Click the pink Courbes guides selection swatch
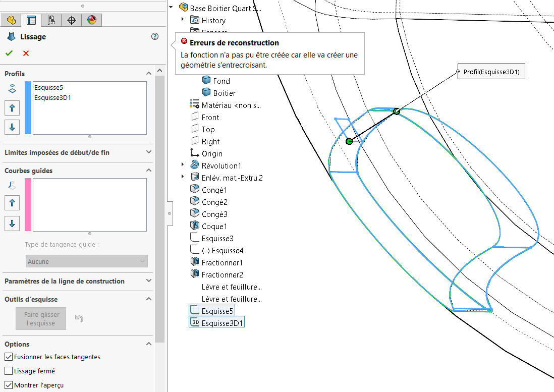The height and width of the screenshot is (392, 554). click(x=28, y=205)
